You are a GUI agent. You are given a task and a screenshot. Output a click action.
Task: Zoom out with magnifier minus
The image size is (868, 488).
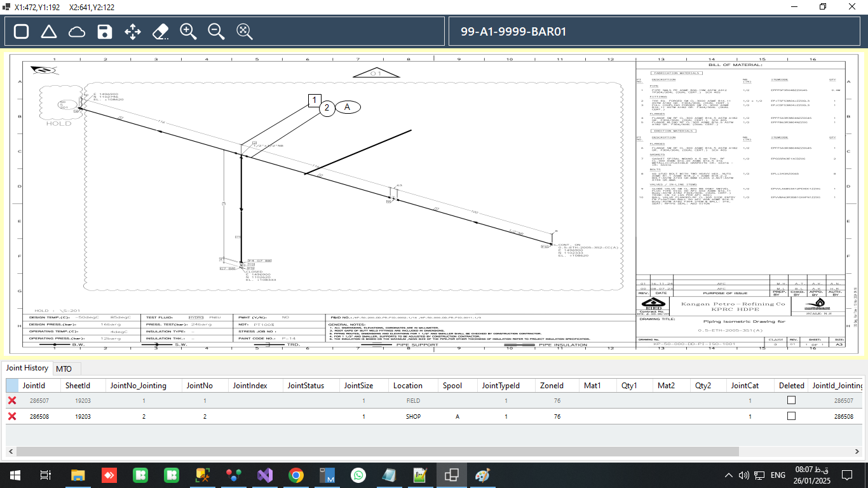coord(216,31)
